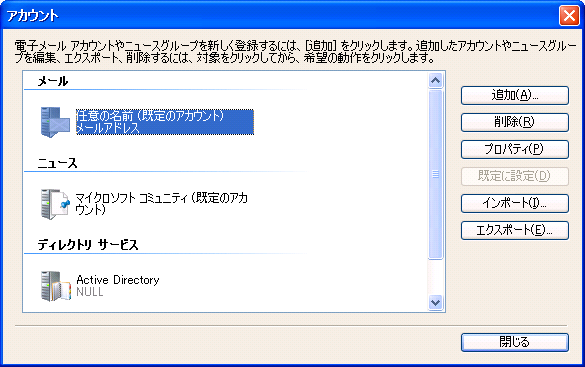Click the Microsoft Community news server icon
The image size is (585, 367).
point(55,204)
